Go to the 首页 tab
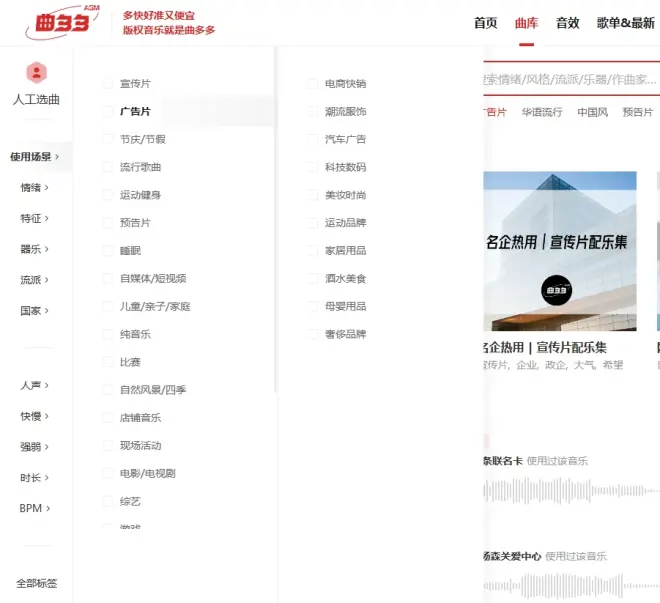The image size is (660, 603). [x=485, y=23]
